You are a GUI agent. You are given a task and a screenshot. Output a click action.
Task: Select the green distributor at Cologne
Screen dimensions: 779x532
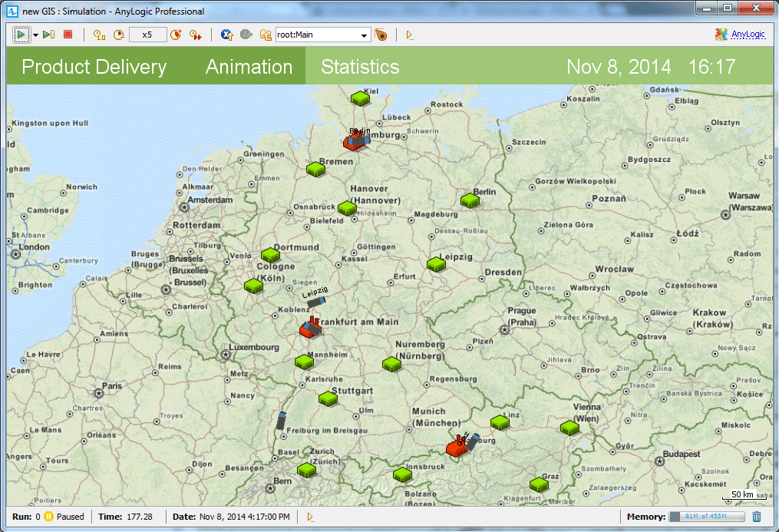pos(253,286)
